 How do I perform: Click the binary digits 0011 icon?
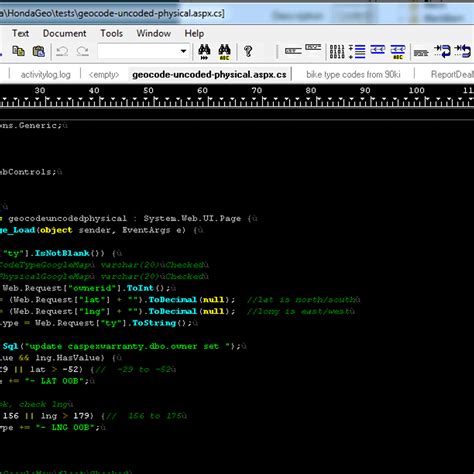click(337, 52)
